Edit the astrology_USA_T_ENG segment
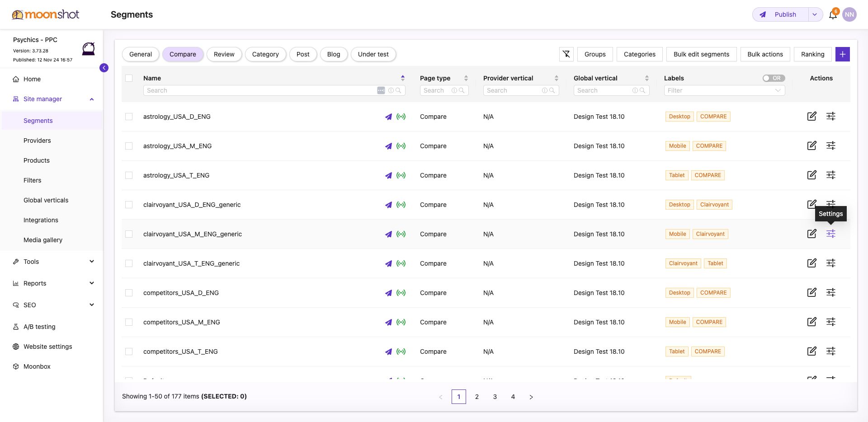868x422 pixels. coord(812,175)
